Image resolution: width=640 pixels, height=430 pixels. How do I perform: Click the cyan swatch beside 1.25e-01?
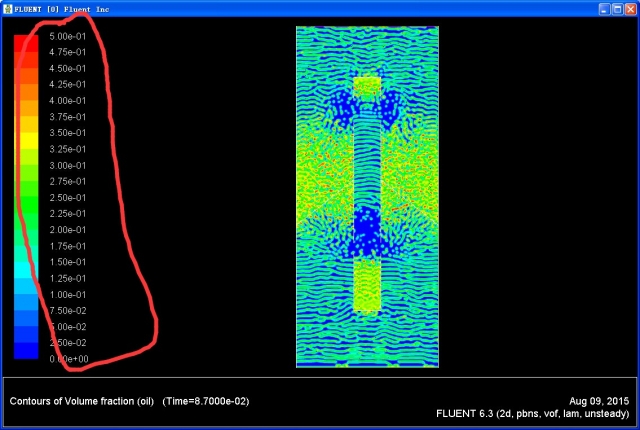[x=26, y=279]
